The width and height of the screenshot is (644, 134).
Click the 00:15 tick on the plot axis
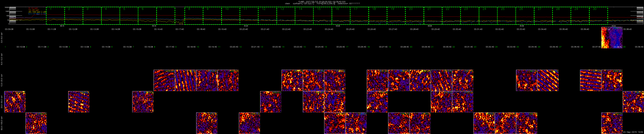click(154, 26)
